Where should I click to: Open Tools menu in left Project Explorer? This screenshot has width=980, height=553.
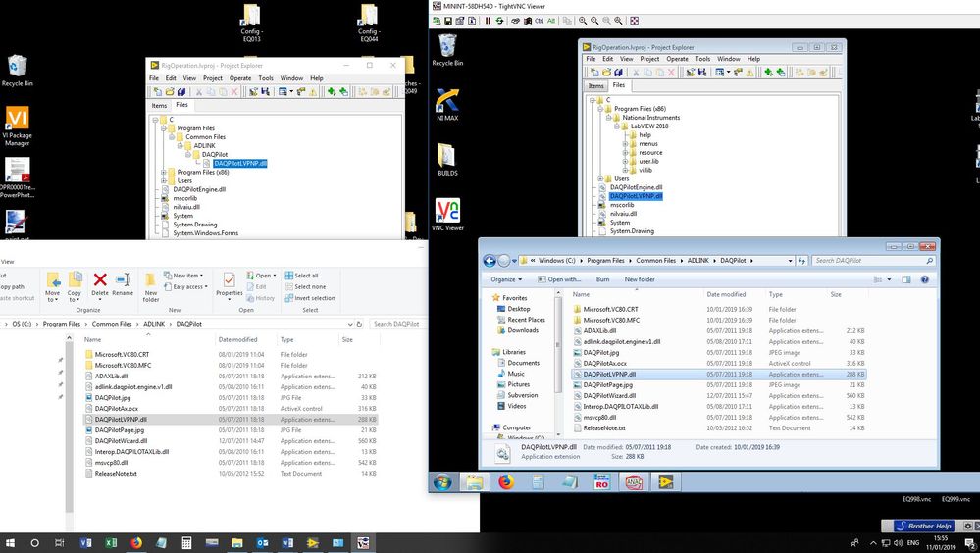pyautogui.click(x=266, y=78)
